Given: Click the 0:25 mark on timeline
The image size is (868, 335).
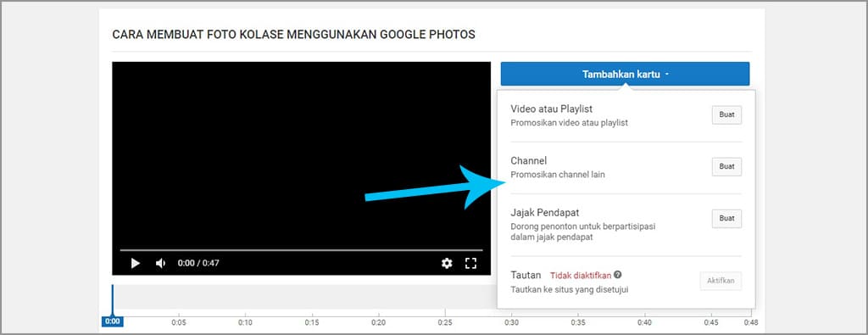Looking at the screenshot, I should point(445,322).
